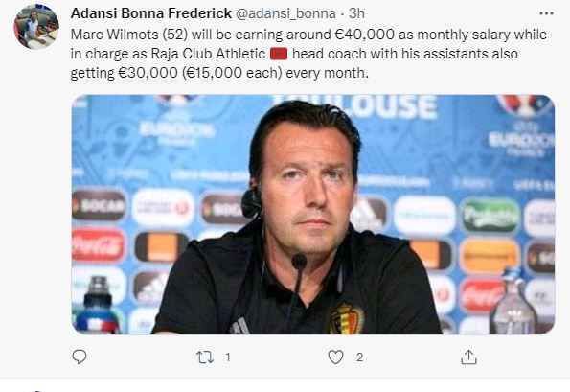
Task: Open the attached press conference photo
Action: click(x=313, y=215)
